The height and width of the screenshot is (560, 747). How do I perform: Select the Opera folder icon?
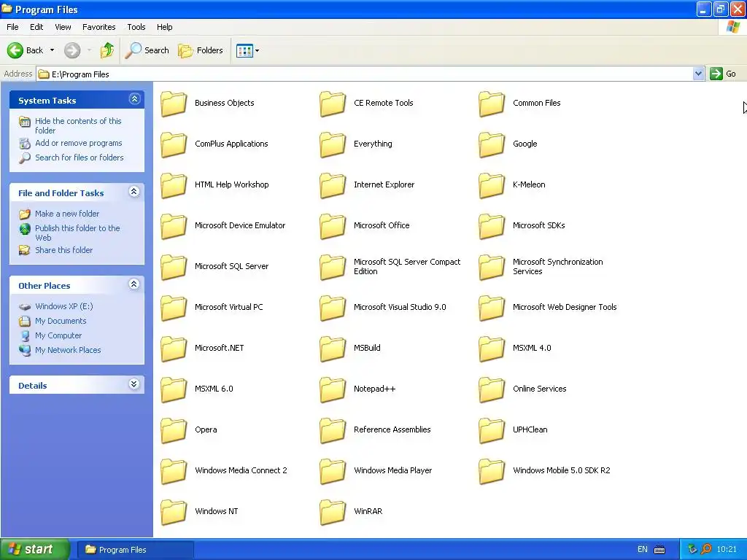pyautogui.click(x=174, y=430)
